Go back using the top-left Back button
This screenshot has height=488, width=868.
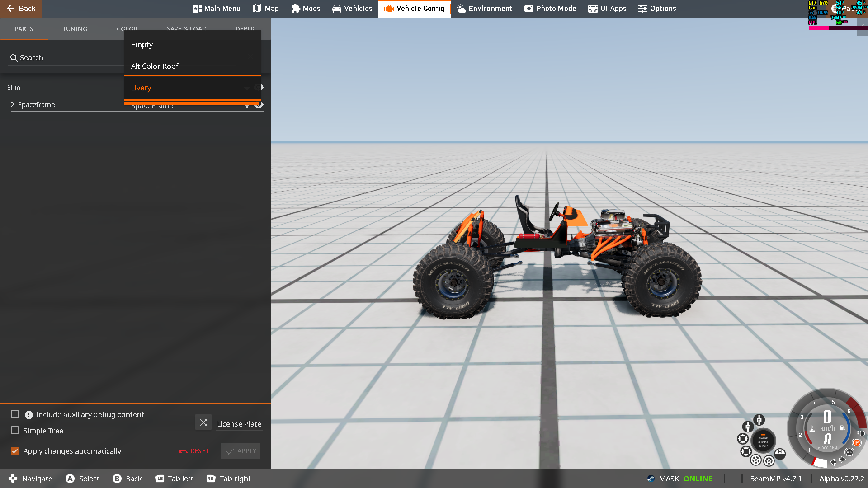pos(21,9)
